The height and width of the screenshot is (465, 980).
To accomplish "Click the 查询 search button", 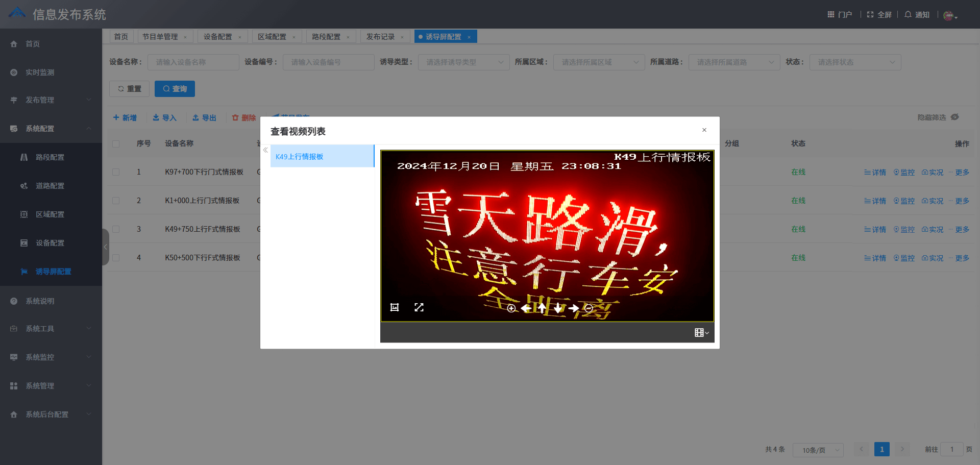I will [175, 88].
